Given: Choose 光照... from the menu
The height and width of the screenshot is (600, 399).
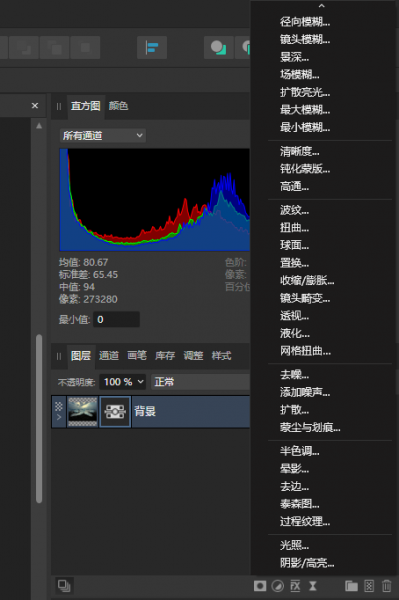Looking at the screenshot, I should click(x=294, y=545).
